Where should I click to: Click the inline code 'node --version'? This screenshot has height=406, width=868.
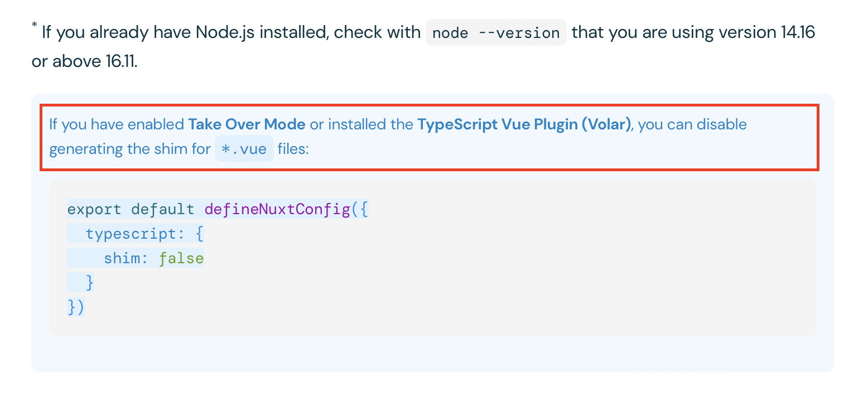click(496, 33)
